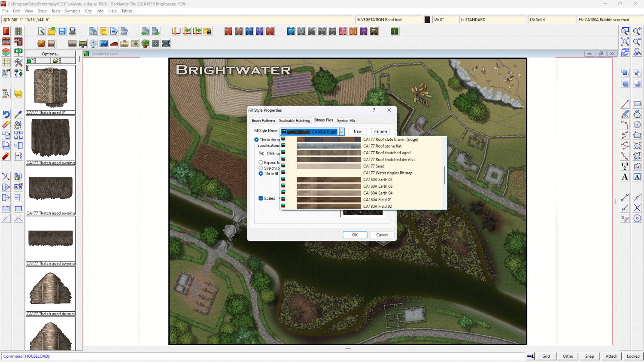Viewport: 644px width, 362px height.
Task: Click the black current color swatch
Action: (427, 20)
